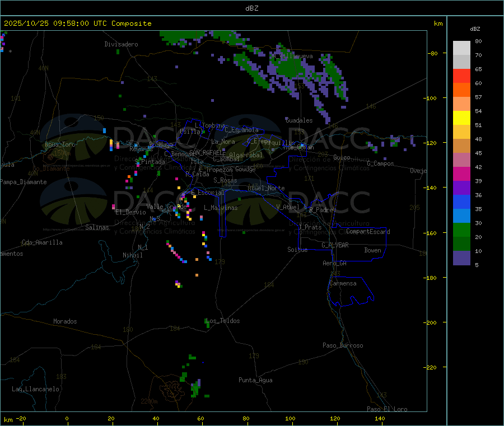Click the Pampa_Diamante map label
Image resolution: width=504 pixels, height=426 pixels.
point(24,182)
